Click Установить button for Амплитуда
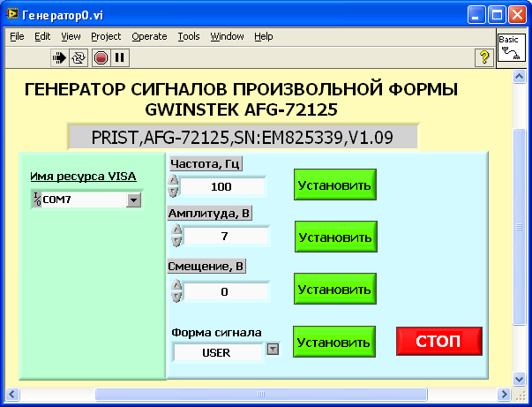The width and height of the screenshot is (532, 407). click(336, 237)
